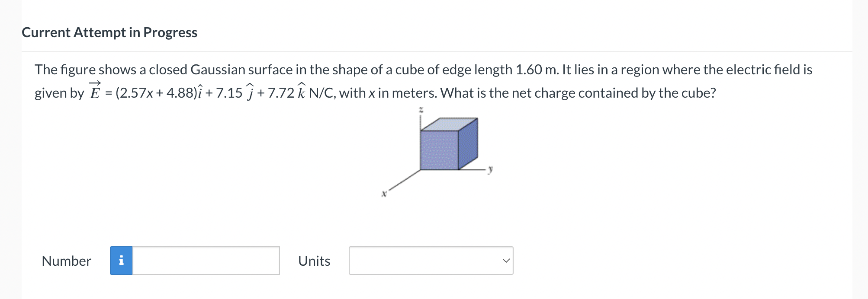Click the x-axis label on the diagram

point(383,193)
